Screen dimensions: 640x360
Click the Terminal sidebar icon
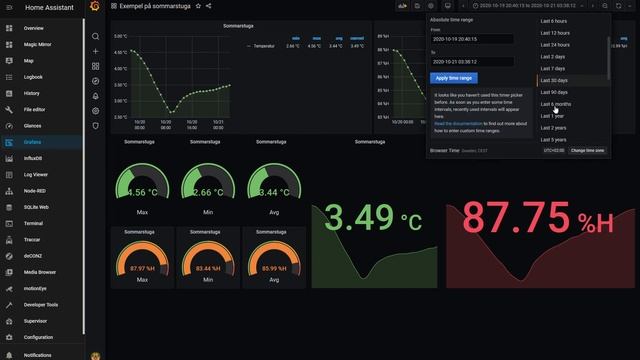point(9,224)
